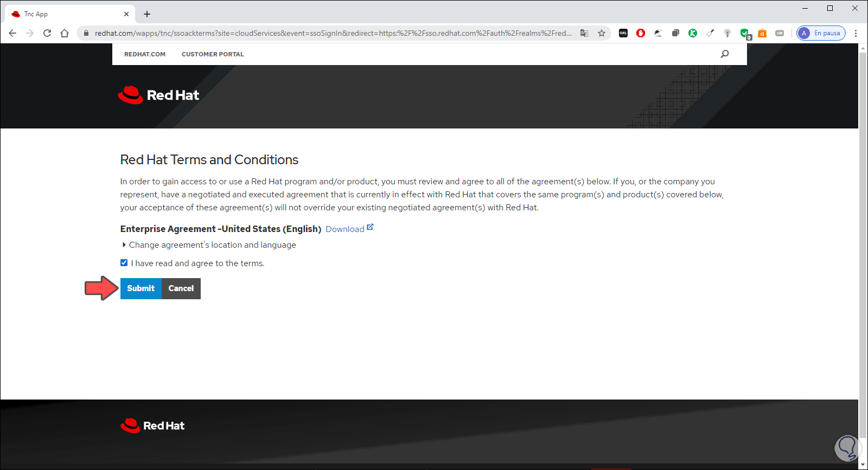
Task: Click the Red Hat logo in header
Action: pyautogui.click(x=158, y=95)
